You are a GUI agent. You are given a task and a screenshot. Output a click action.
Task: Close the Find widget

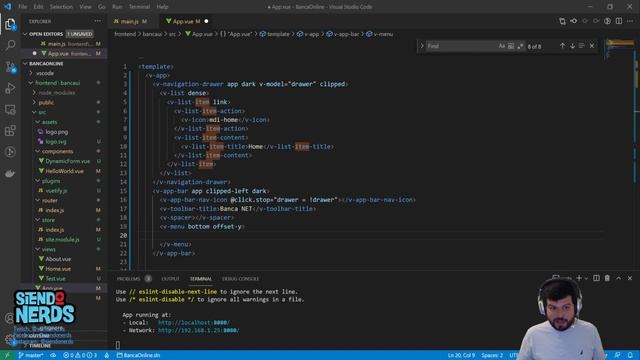pyautogui.click(x=592, y=46)
